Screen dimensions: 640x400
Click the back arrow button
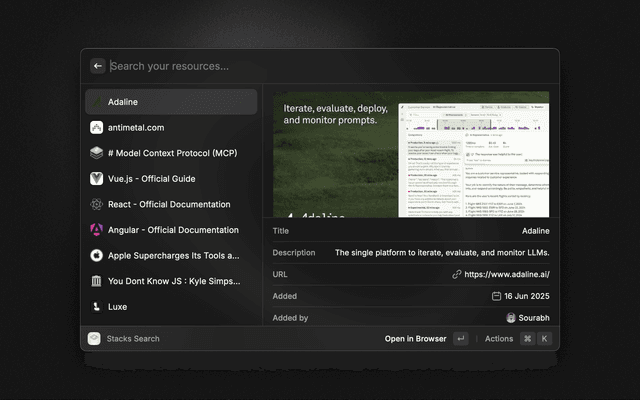click(x=98, y=66)
